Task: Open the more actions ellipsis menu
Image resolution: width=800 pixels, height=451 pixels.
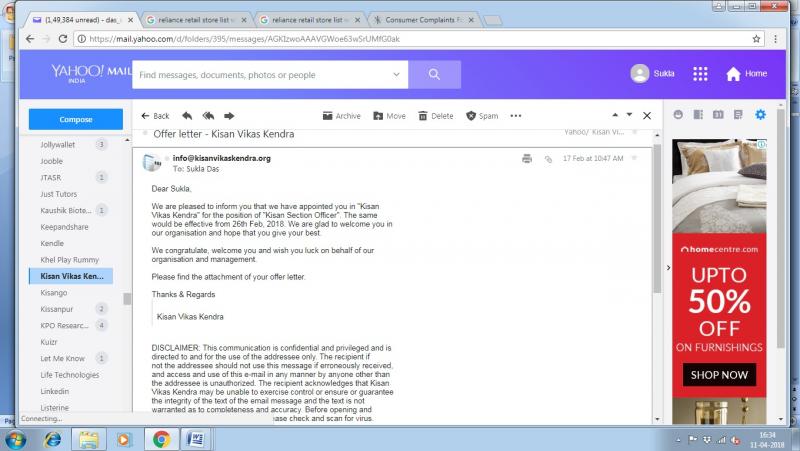Action: coord(516,116)
